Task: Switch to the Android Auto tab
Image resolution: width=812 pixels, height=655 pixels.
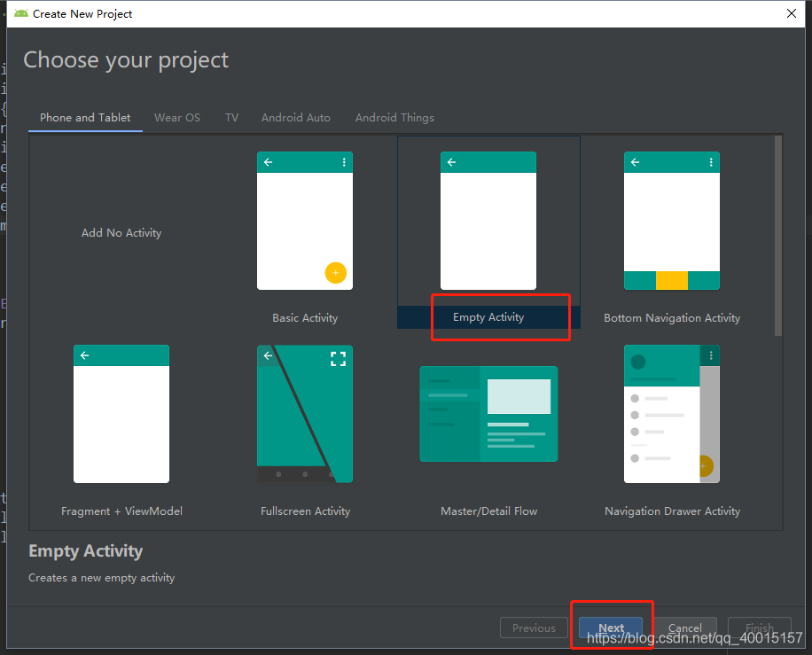Action: (295, 117)
